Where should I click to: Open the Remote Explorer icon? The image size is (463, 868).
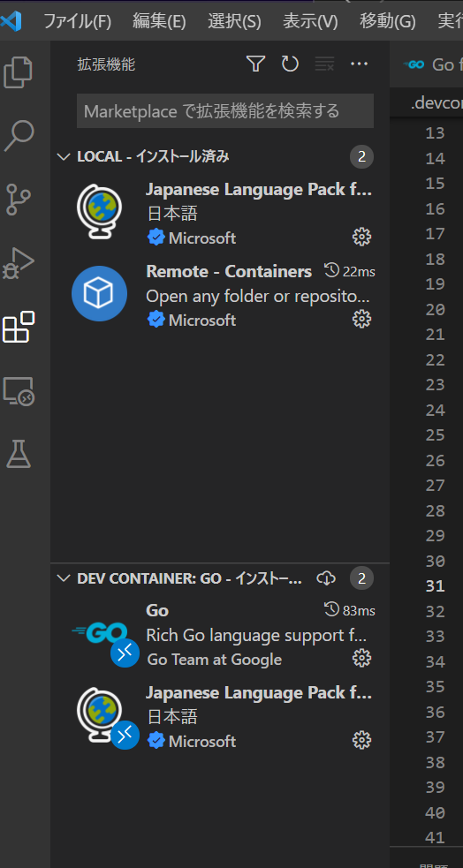click(19, 391)
